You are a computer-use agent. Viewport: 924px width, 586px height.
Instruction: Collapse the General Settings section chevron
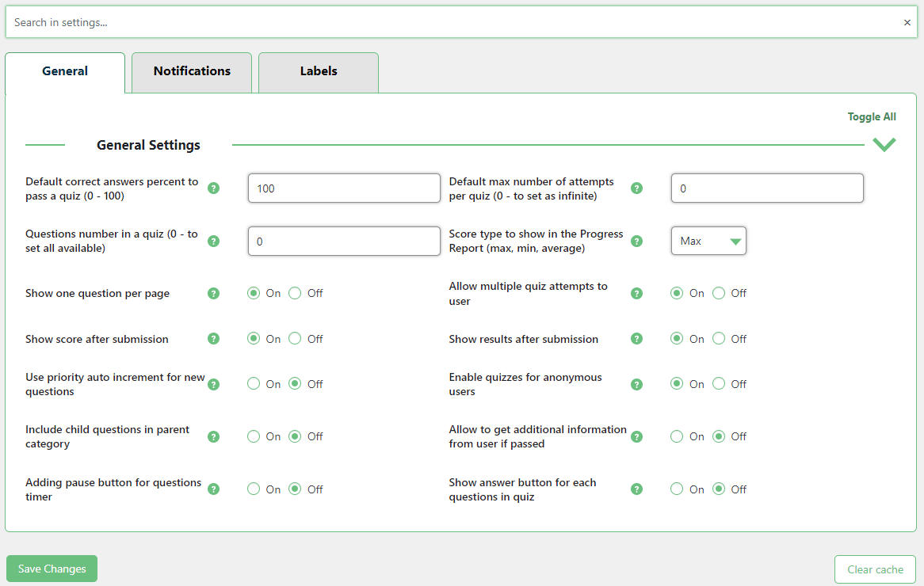[x=884, y=145]
